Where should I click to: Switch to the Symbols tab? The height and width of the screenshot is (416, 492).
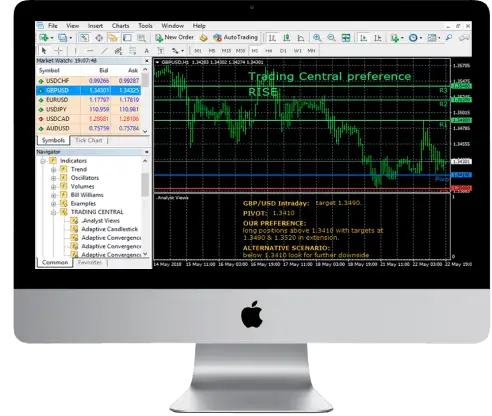(53, 140)
